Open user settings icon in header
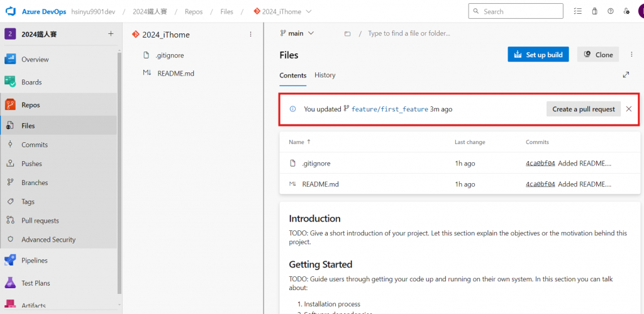644x314 pixels. 626,11
